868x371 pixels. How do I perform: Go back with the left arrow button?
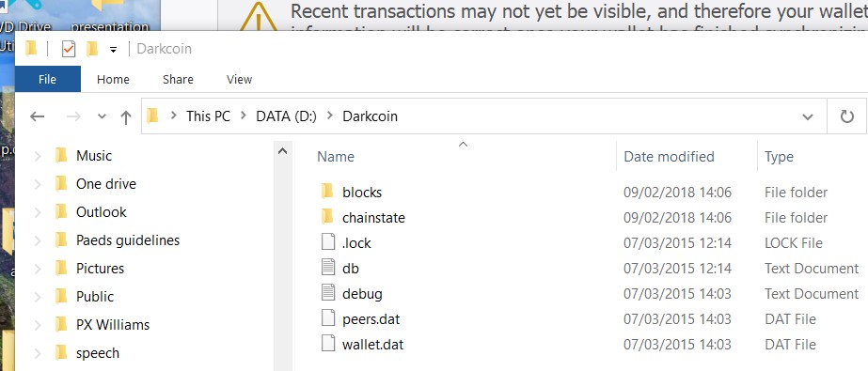coord(37,116)
